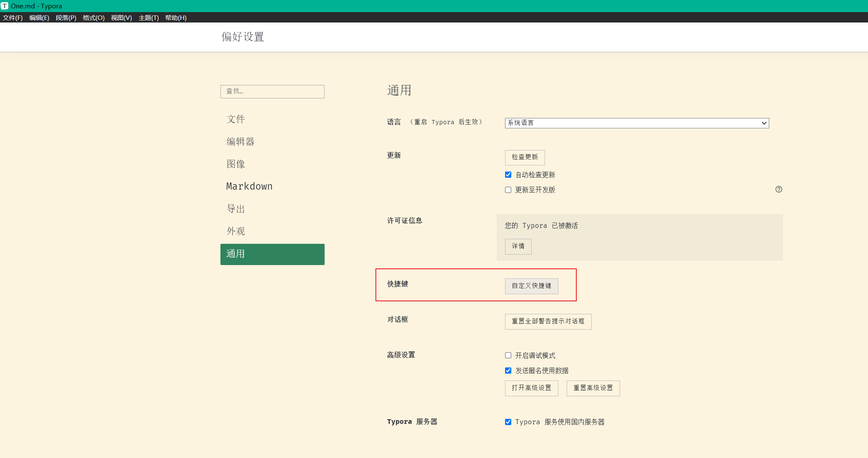This screenshot has height=458, width=868.
Task: Toggle Typora 服务使用国内服务器 checkbox
Action: (x=508, y=422)
